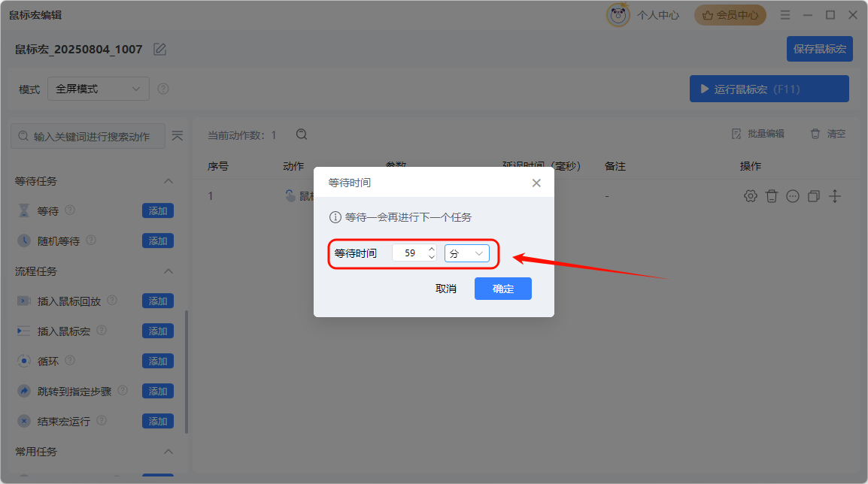Click the 保存鼠标宏 button

pyautogui.click(x=819, y=50)
